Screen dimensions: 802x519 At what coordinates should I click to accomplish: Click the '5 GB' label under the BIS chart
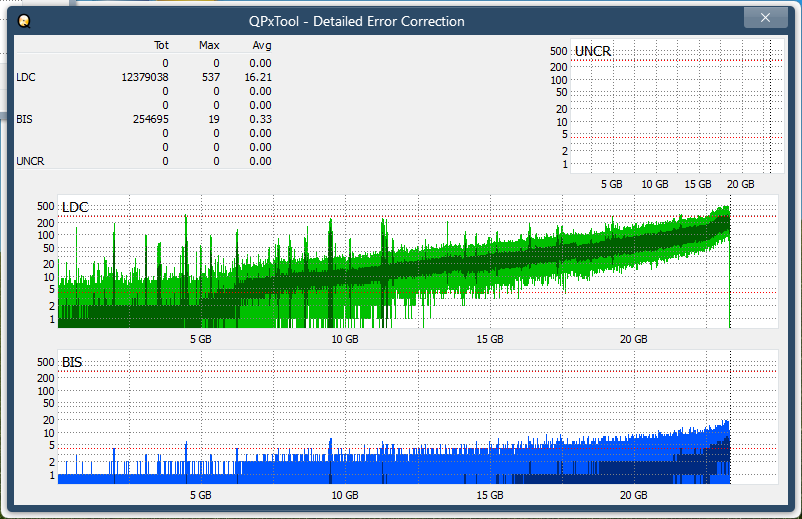[200, 495]
